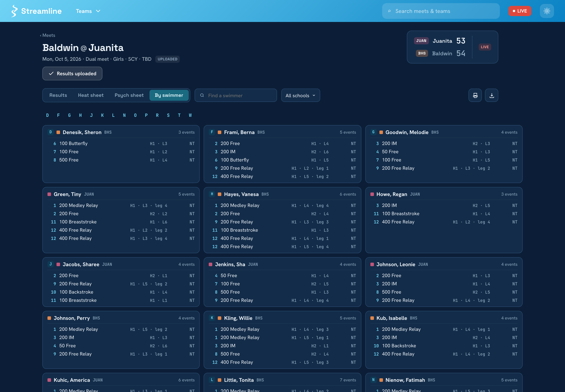Open swimmer Howe, Regan
Image resolution: width=565 pixels, height=392 pixels.
coord(392,194)
